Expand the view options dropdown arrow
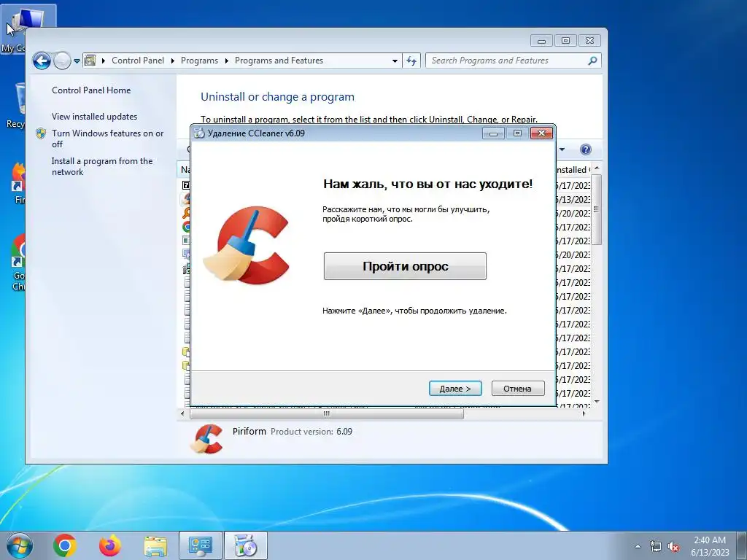The height and width of the screenshot is (560, 747). coord(562,149)
